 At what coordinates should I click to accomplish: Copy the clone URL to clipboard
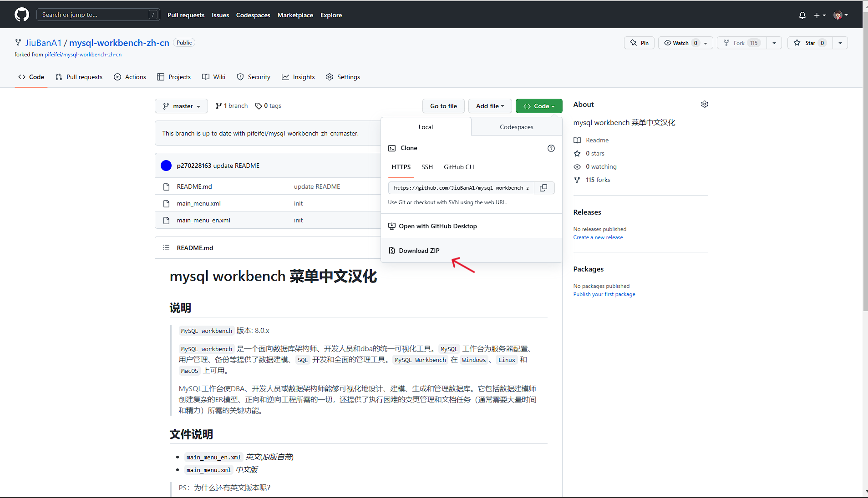[x=544, y=188]
